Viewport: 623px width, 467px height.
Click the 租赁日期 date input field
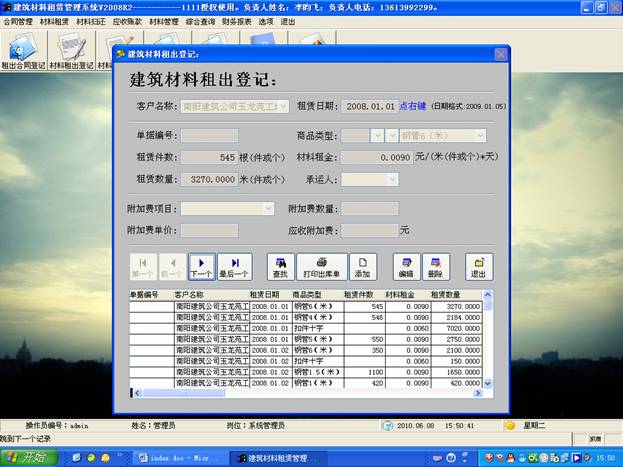point(371,106)
